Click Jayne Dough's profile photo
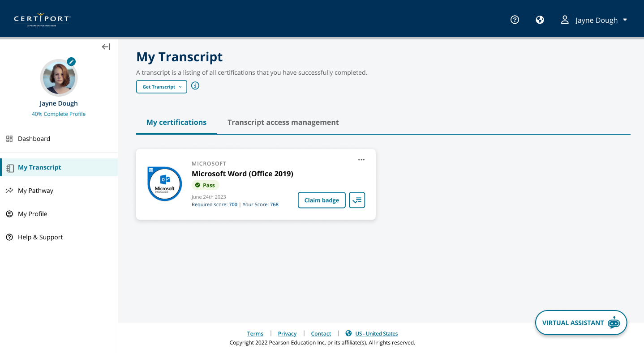644x353 pixels. (59, 78)
